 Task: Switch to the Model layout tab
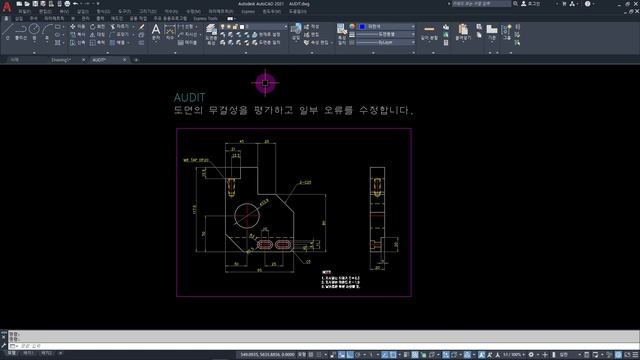click(12, 353)
